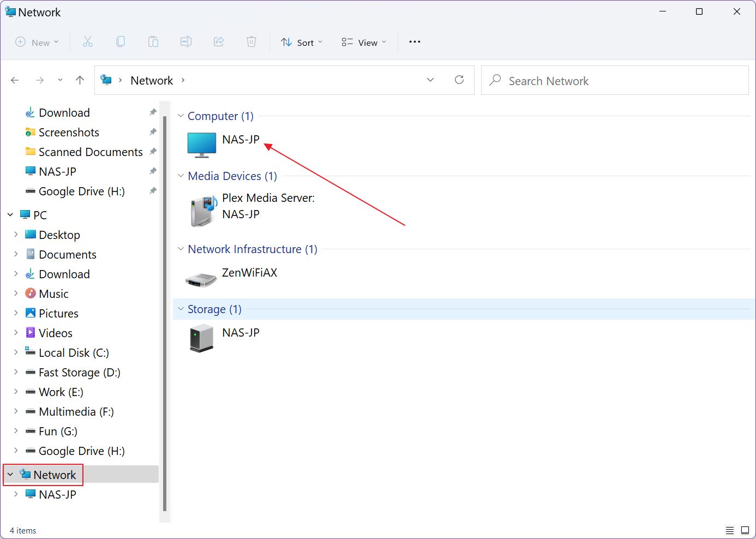Expand the Desktop tree node
Screen dimensions: 756x539
pos(16,235)
